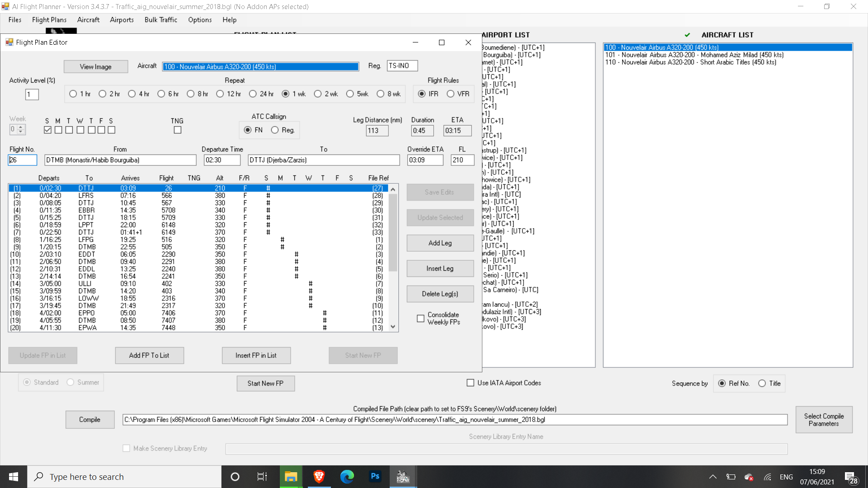Open network Wi-Fi tray icon
Viewport: 868px width, 488px height.
click(768, 477)
